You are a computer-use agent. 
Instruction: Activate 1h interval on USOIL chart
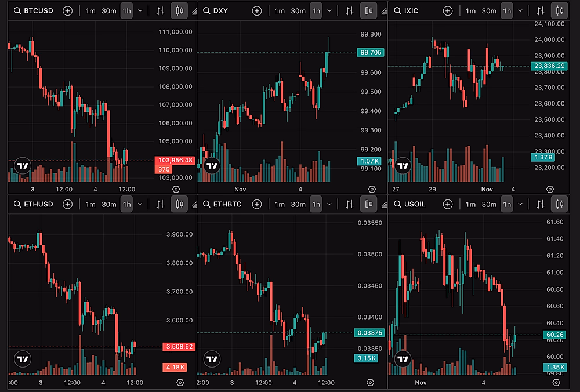coord(507,204)
